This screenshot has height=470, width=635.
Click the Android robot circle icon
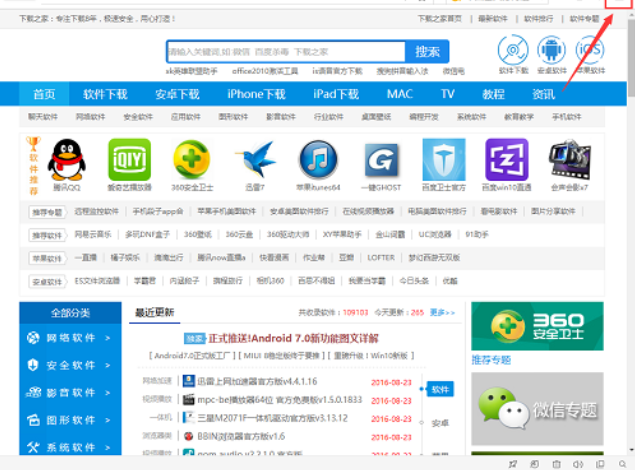(x=551, y=50)
